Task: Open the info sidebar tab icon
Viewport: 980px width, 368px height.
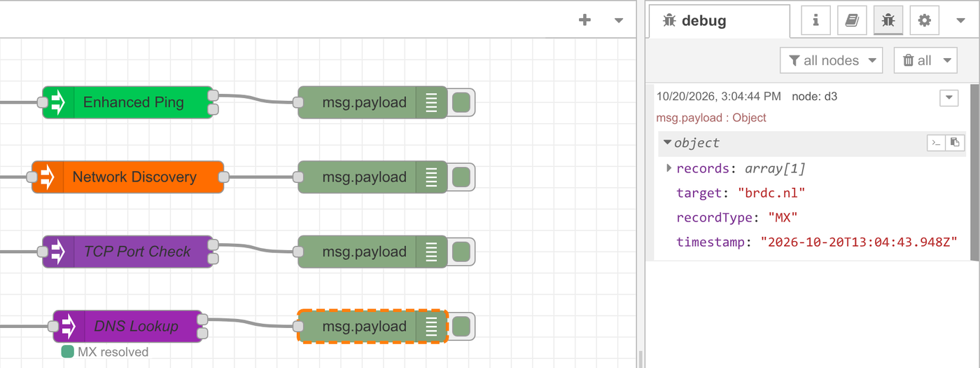Action: pyautogui.click(x=815, y=20)
